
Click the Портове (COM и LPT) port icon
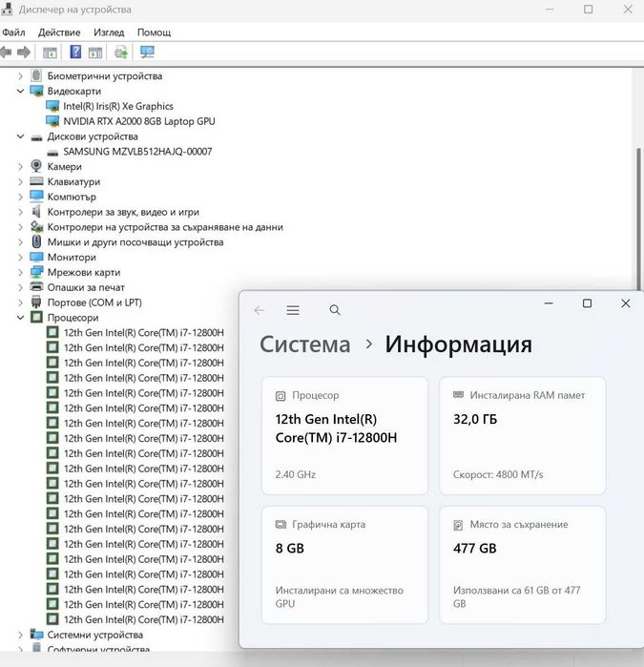click(x=36, y=302)
